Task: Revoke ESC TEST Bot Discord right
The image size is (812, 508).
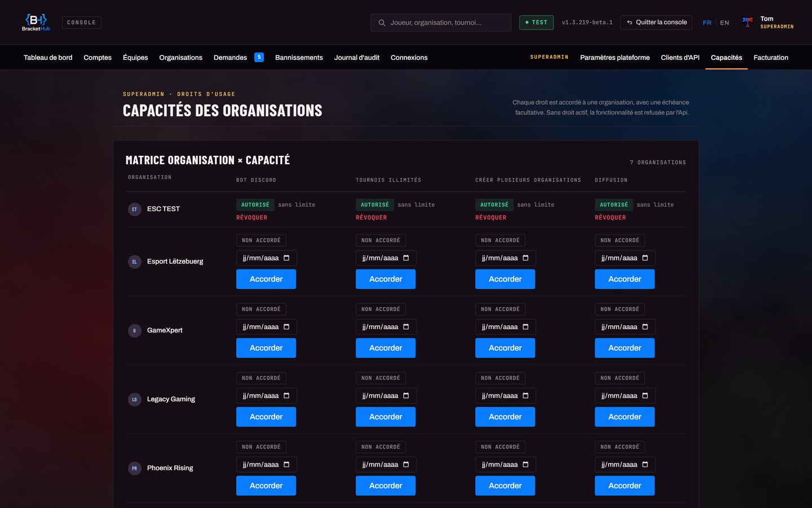Action: click(x=251, y=218)
